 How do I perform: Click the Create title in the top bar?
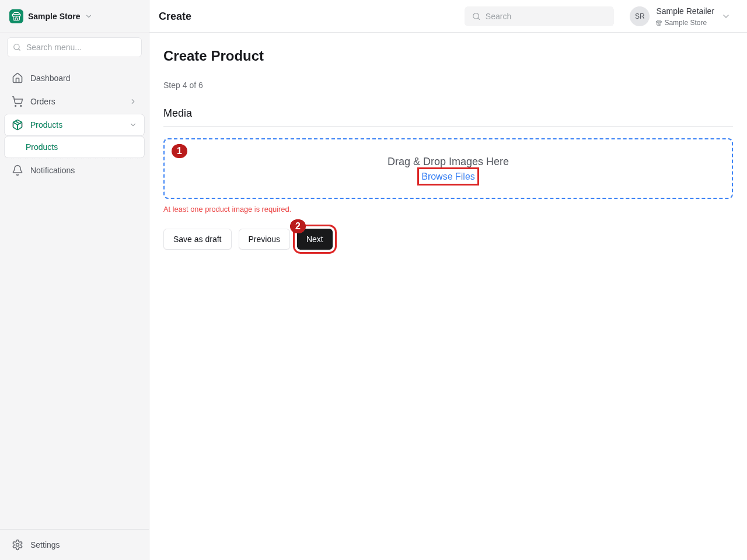pyautogui.click(x=175, y=16)
